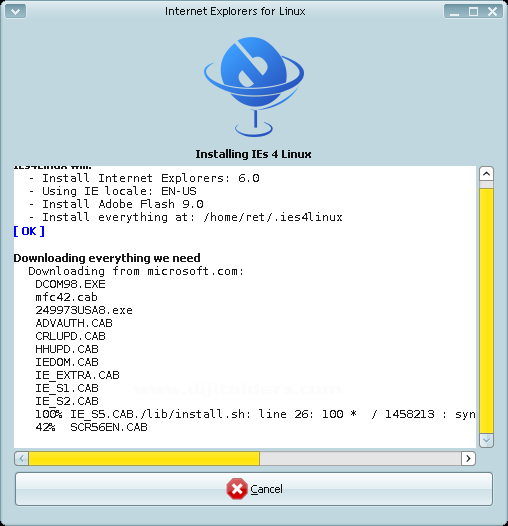The width and height of the screenshot is (508, 526).
Task: Select the 249973USA8.exe line
Action: pyautogui.click(x=84, y=310)
